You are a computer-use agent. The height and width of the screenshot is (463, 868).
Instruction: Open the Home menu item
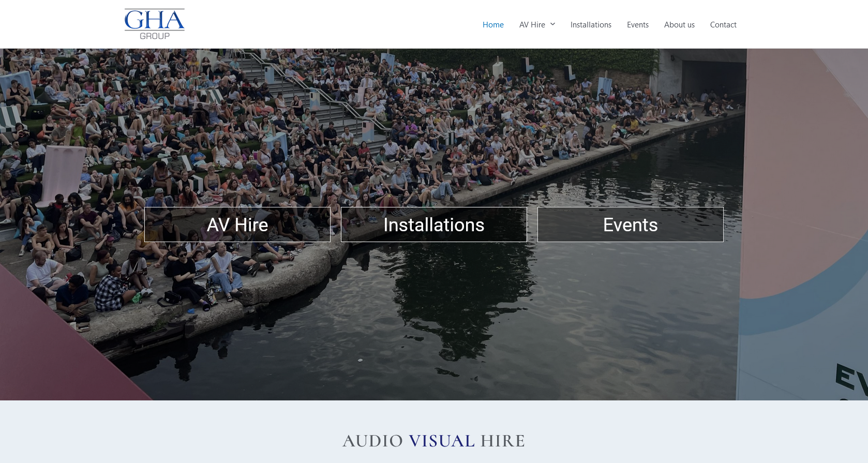(493, 25)
